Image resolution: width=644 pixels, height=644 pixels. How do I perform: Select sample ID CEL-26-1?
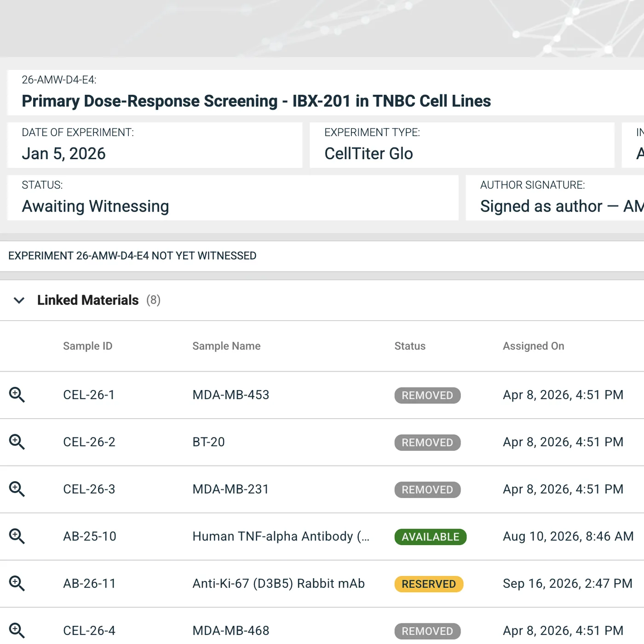[x=89, y=395]
